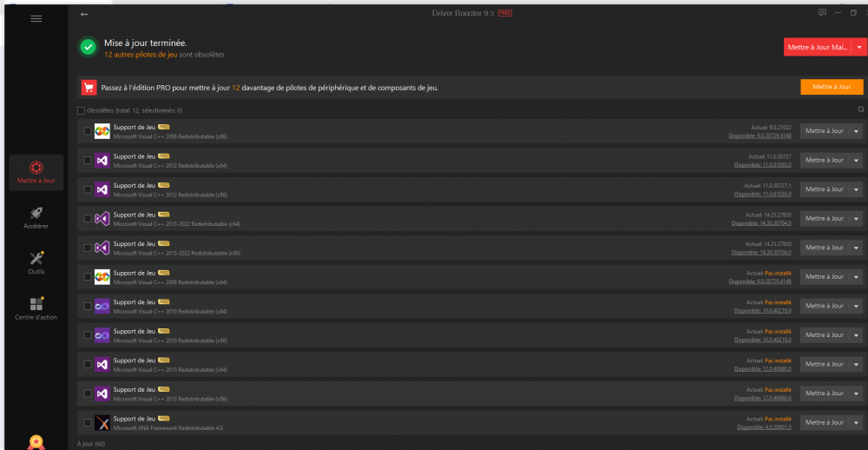The height and width of the screenshot is (450, 868).
Task: Click the XNA Framework 4.0 icon
Action: [x=102, y=422]
